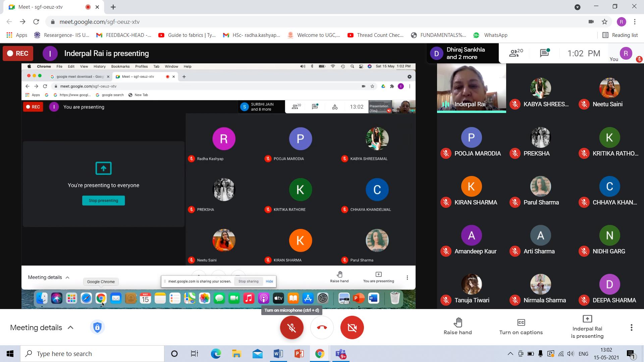Open the WhatsApp bookmark
This screenshot has height=362, width=644.
click(491, 35)
